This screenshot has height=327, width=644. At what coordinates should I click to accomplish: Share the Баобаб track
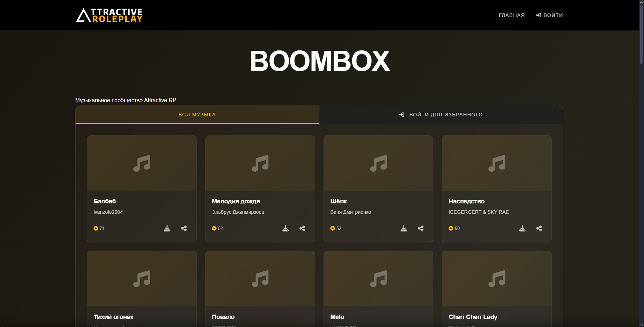184,228
